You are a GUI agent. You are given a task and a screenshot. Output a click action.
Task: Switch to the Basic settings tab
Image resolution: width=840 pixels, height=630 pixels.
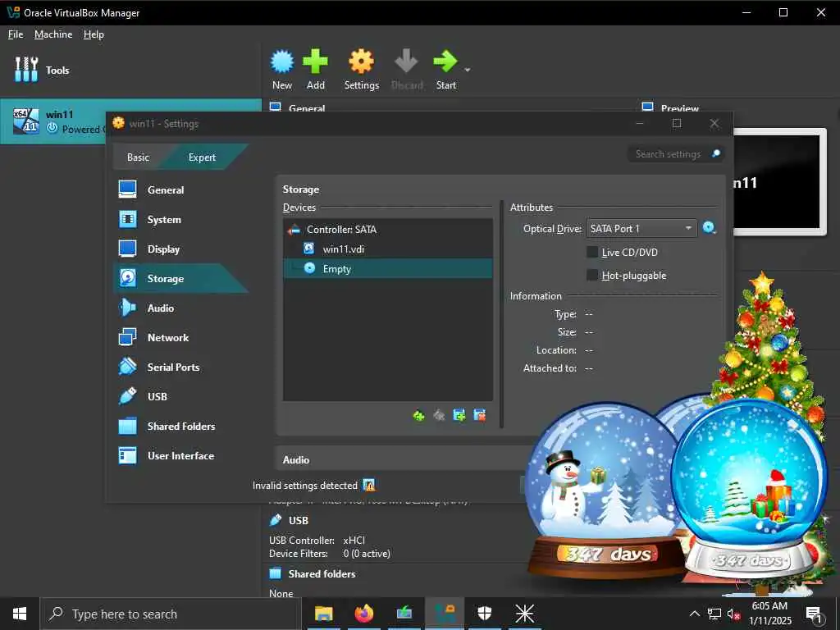tap(138, 157)
